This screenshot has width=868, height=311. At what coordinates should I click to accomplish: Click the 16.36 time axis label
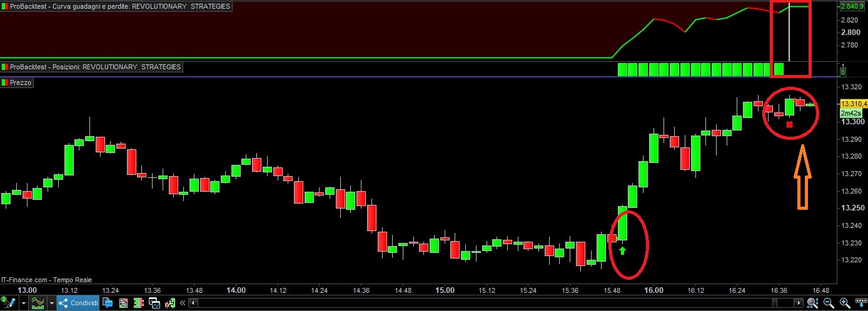coord(779,290)
